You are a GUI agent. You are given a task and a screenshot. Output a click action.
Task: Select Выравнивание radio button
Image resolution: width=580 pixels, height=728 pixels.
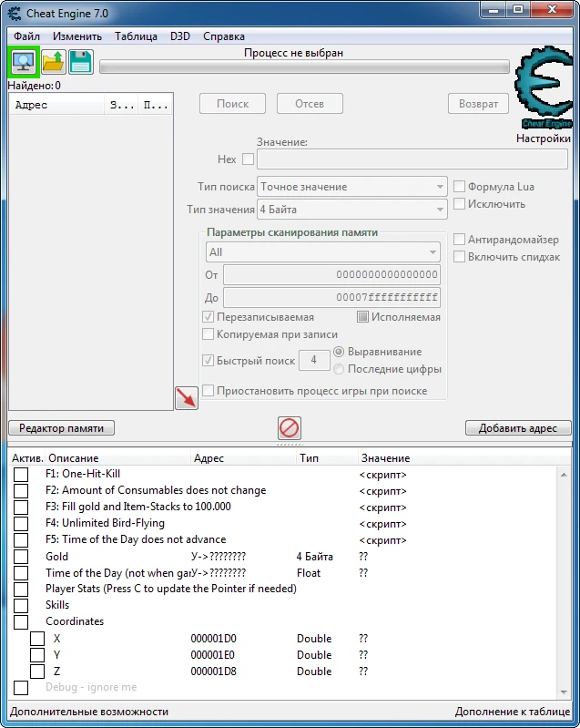point(339,352)
